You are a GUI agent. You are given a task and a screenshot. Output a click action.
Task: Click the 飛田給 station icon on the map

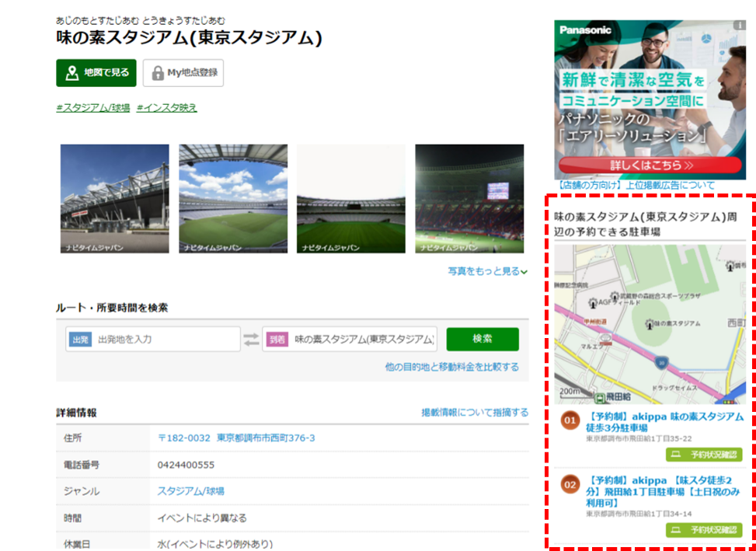pyautogui.click(x=600, y=398)
